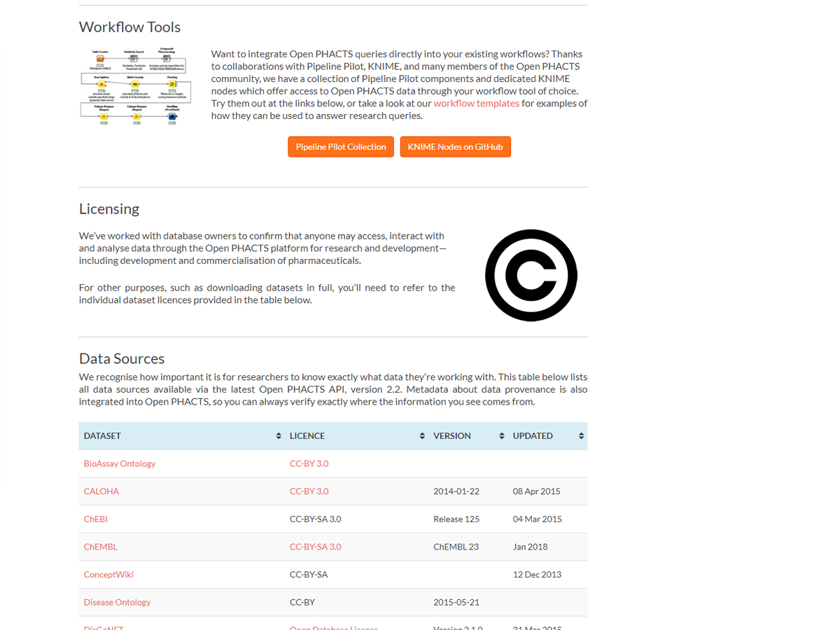Click the DATASET column header
Screen dimensions: 840x630
tap(103, 436)
